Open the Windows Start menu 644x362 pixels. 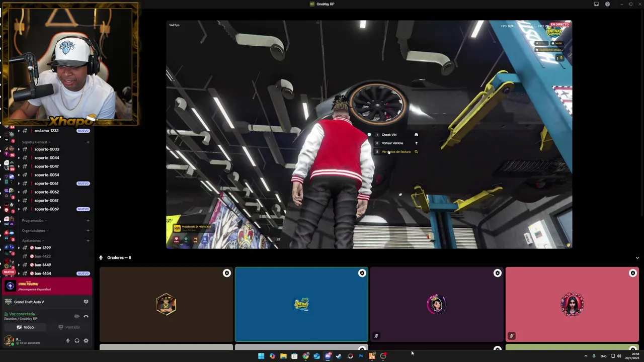(x=261, y=356)
